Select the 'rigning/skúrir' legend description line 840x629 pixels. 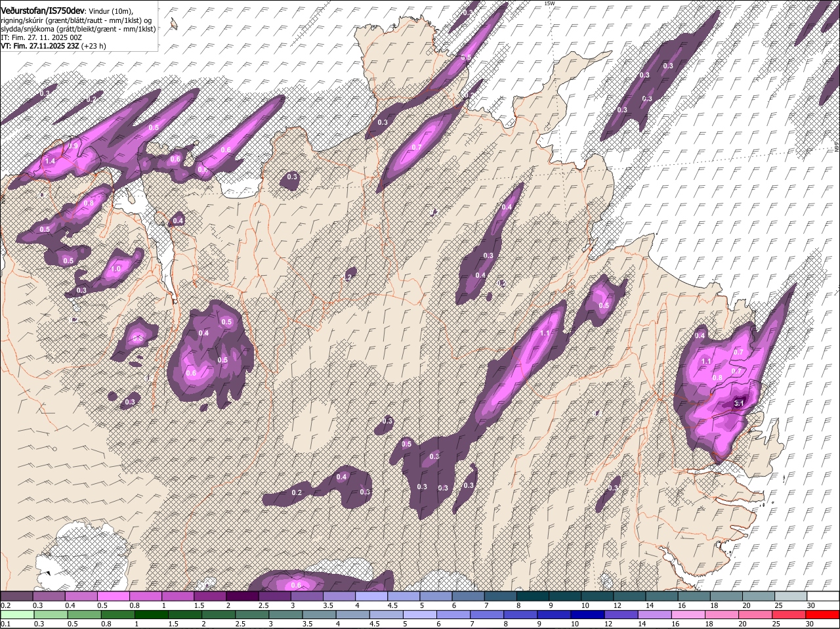(x=77, y=20)
